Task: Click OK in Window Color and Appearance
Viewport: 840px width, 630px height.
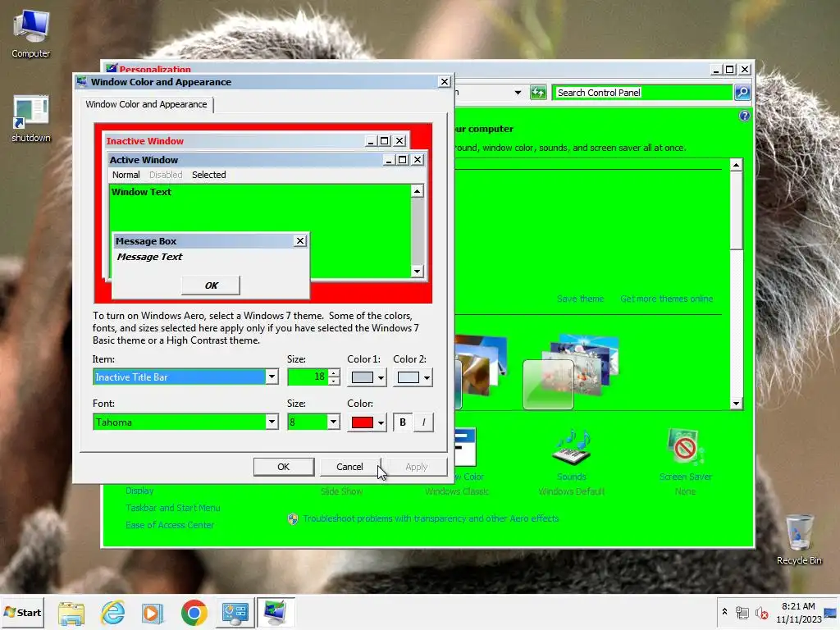Action: (283, 467)
